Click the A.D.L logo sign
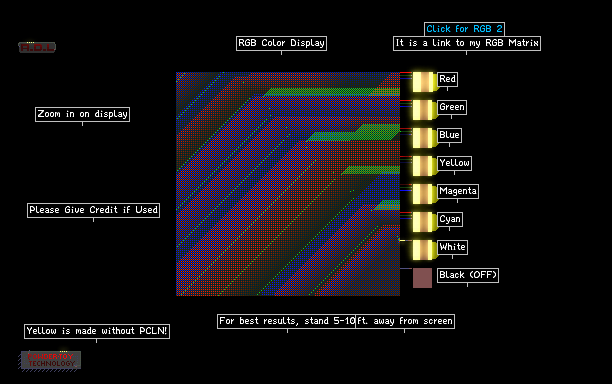 (x=37, y=47)
